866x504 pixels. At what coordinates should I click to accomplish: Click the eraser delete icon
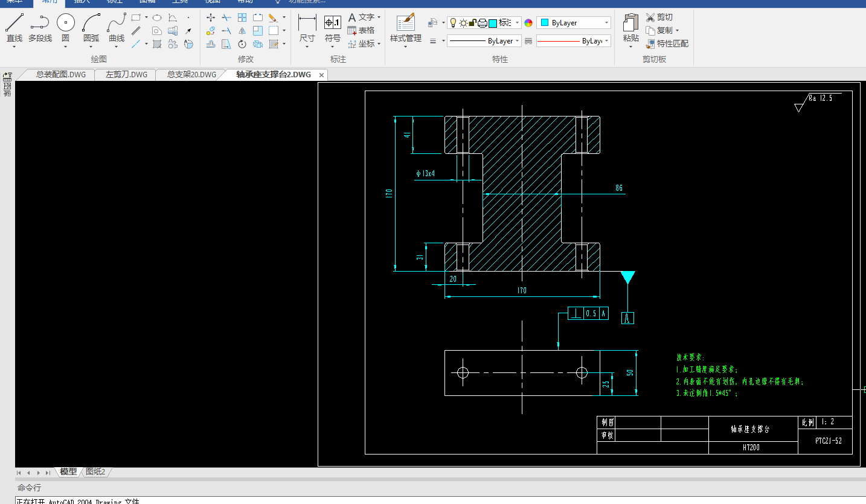pyautogui.click(x=274, y=18)
